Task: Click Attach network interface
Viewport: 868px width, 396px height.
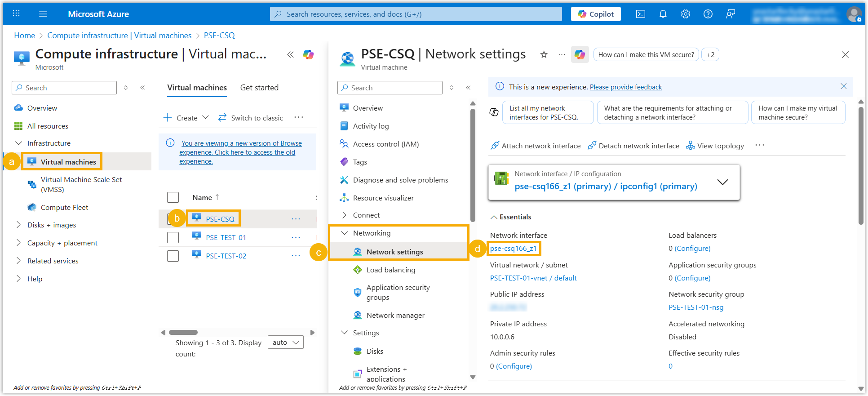Action: tap(536, 146)
